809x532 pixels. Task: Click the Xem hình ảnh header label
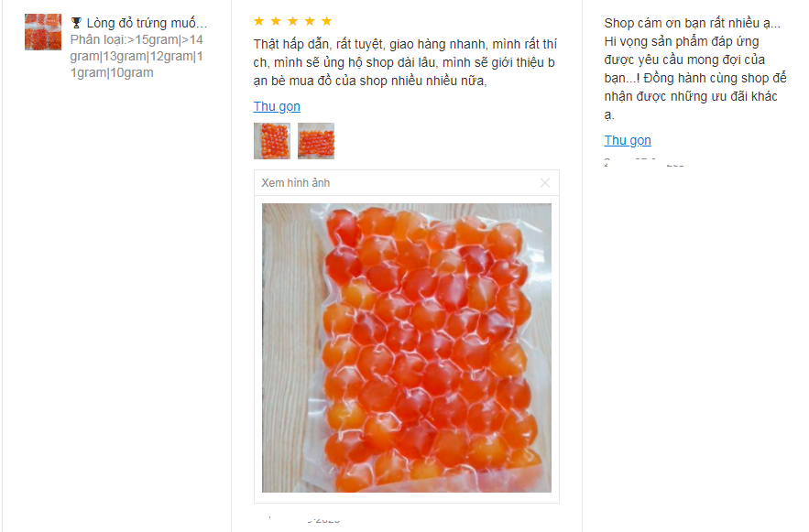point(296,183)
